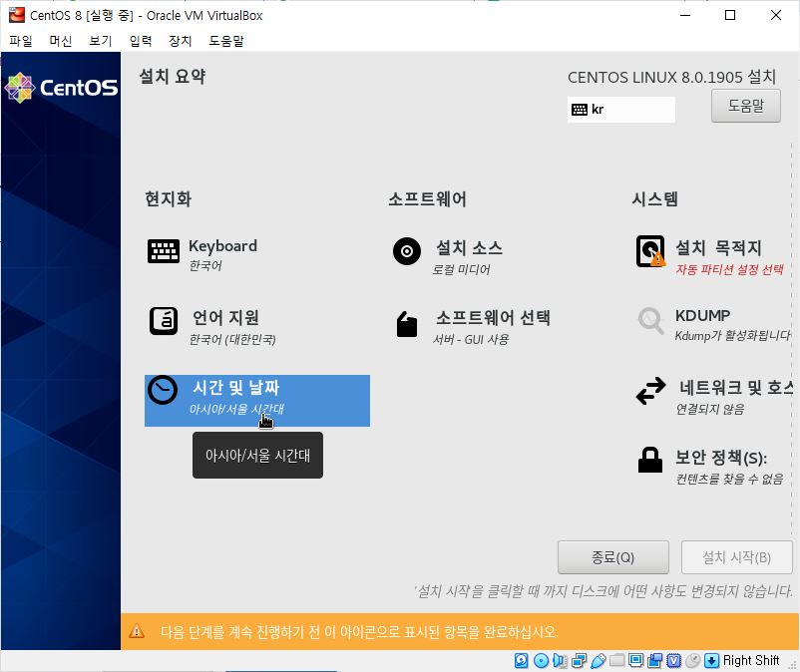Click CENTOS LINUX 8.0.1905 설치 title

click(x=672, y=78)
